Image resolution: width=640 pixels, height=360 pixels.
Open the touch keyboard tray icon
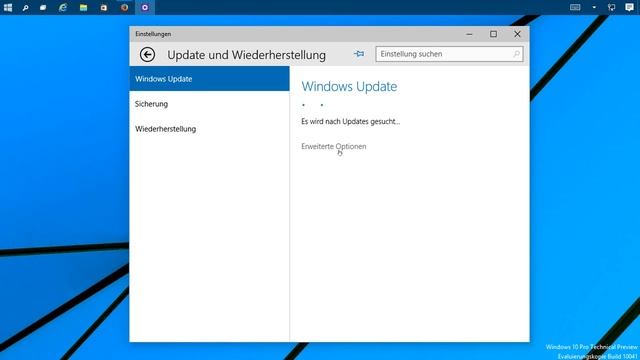pyautogui.click(x=575, y=7)
